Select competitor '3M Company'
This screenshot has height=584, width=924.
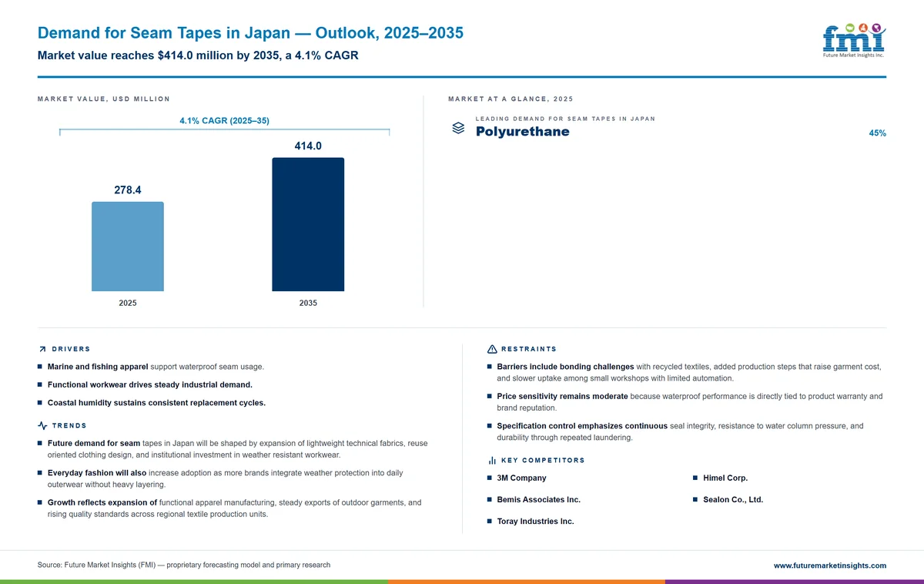[x=522, y=478]
